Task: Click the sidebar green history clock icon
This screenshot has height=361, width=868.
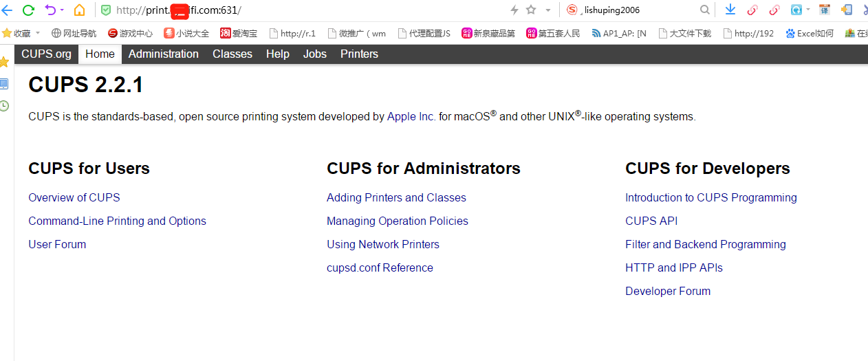Action: (4, 106)
